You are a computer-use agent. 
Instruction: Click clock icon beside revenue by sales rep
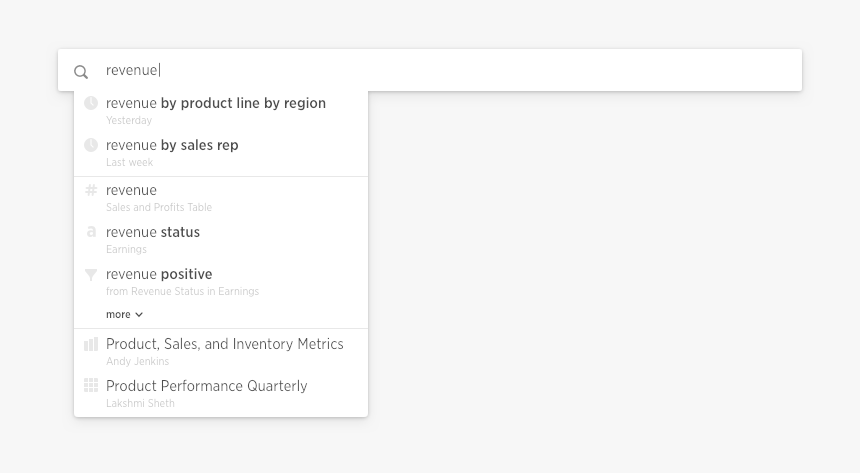pos(91,145)
